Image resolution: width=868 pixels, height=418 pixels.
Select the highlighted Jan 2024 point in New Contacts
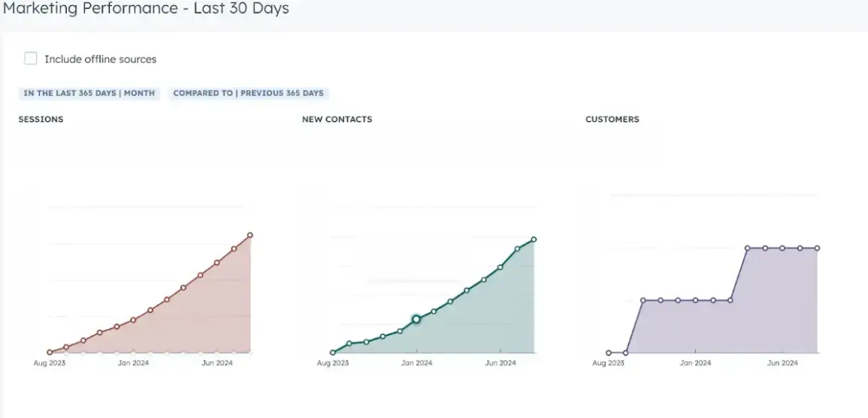tap(416, 319)
